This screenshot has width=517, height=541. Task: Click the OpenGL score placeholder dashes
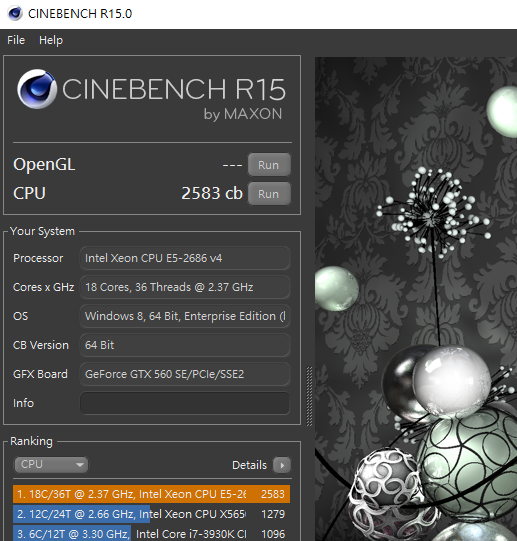[x=232, y=165]
